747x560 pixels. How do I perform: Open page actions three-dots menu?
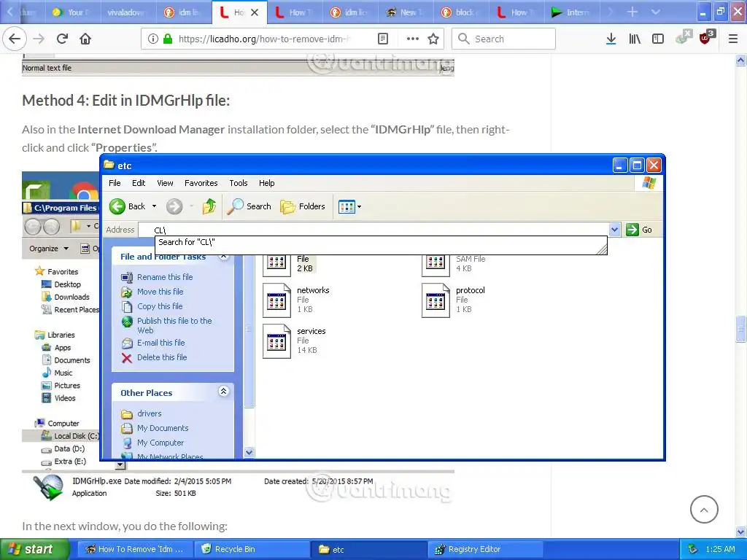413,39
